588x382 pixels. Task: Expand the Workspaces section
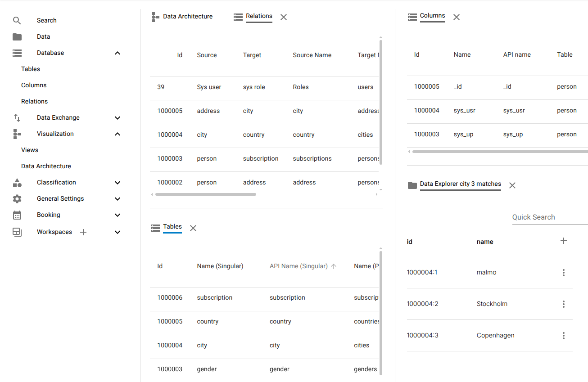coord(117,232)
